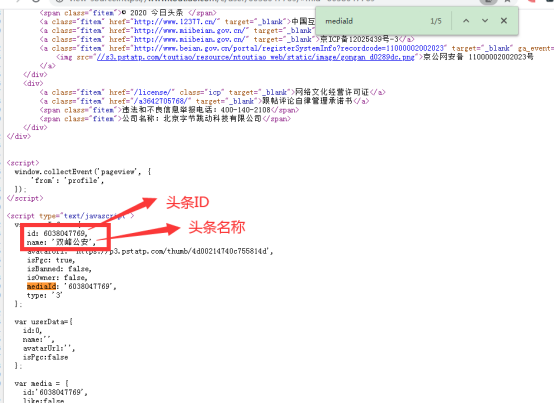
Task: Click the p3.pstatp.com/thumb avatar URL line
Action: click(x=150, y=251)
